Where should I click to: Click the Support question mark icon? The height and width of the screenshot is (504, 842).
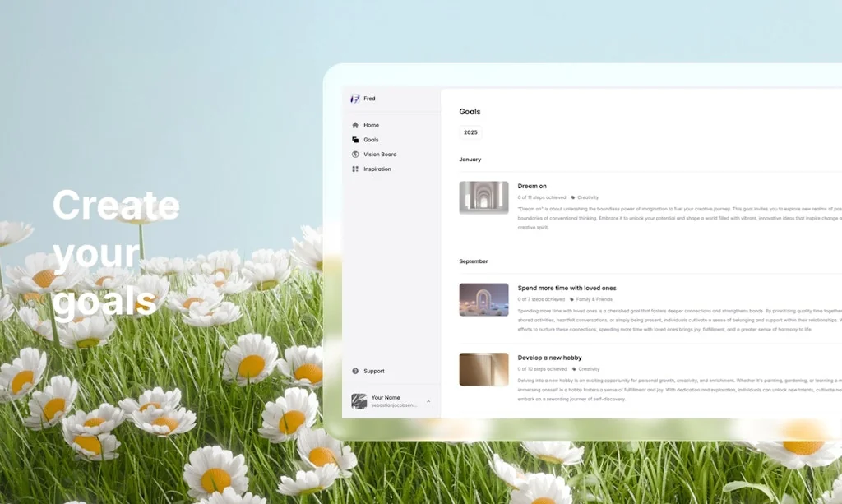tap(355, 371)
